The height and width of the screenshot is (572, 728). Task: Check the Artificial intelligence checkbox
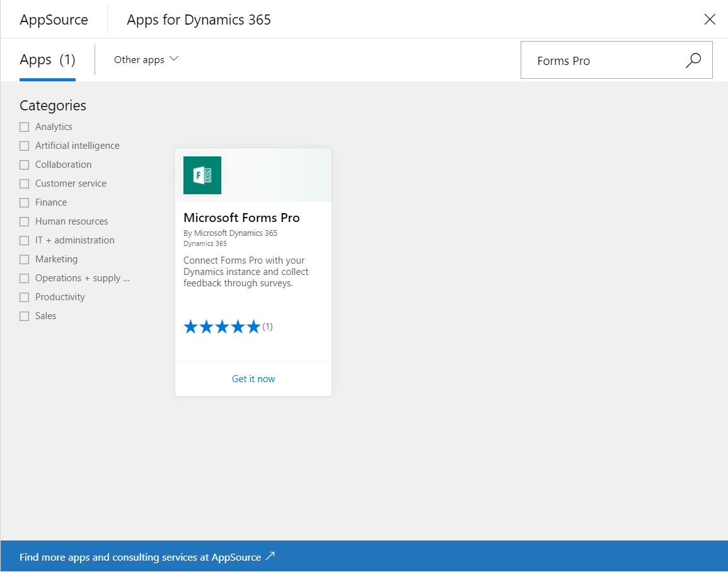pyautogui.click(x=24, y=146)
